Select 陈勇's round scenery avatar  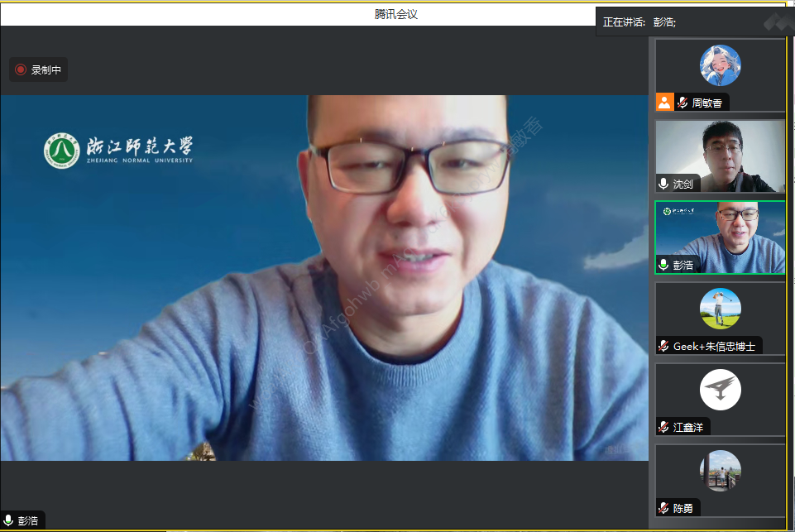pos(720,471)
